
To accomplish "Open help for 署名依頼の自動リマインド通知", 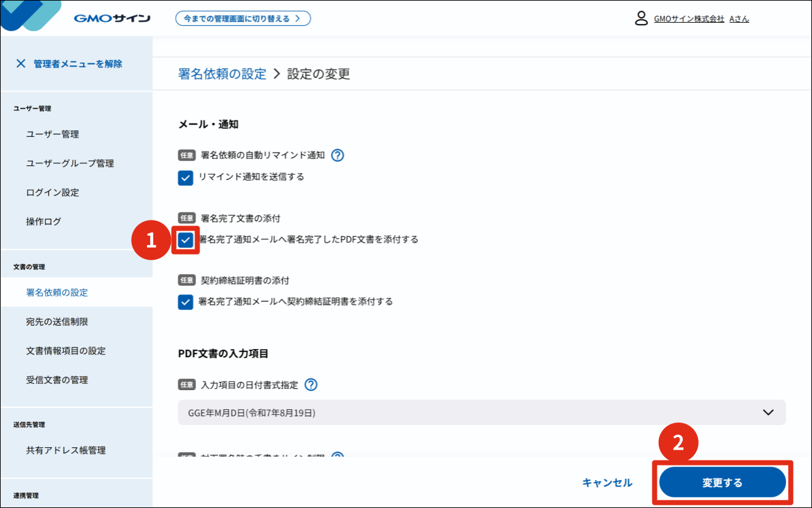I will click(338, 155).
